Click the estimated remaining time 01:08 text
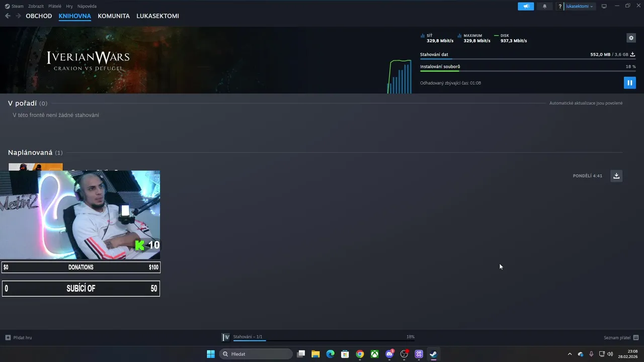Screen dimensions: 644x362 coord(450,83)
